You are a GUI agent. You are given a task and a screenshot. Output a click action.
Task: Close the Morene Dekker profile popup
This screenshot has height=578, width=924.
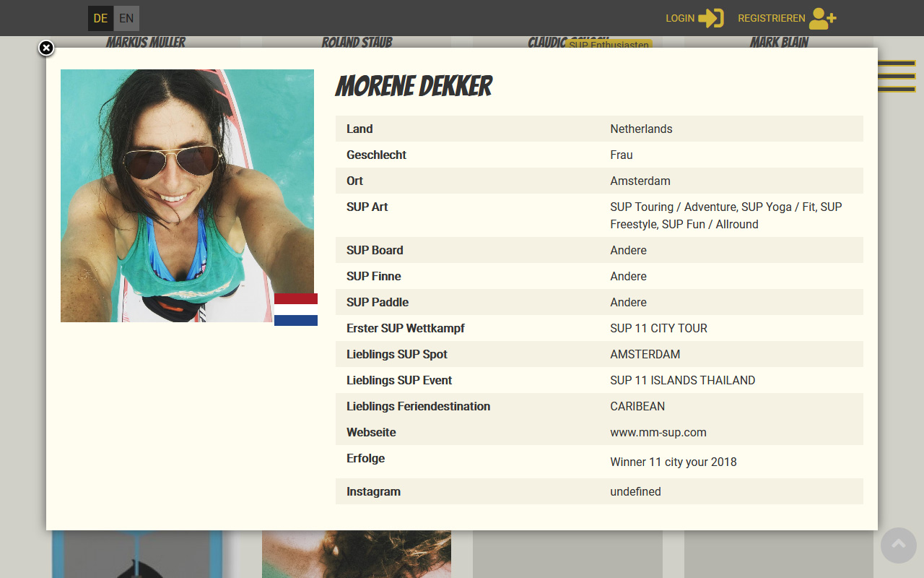pyautogui.click(x=46, y=48)
